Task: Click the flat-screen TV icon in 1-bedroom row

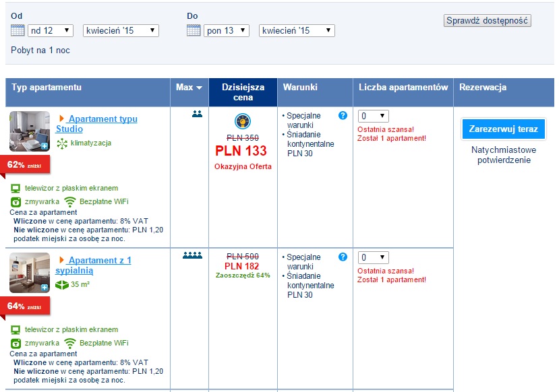Action: pos(16,329)
